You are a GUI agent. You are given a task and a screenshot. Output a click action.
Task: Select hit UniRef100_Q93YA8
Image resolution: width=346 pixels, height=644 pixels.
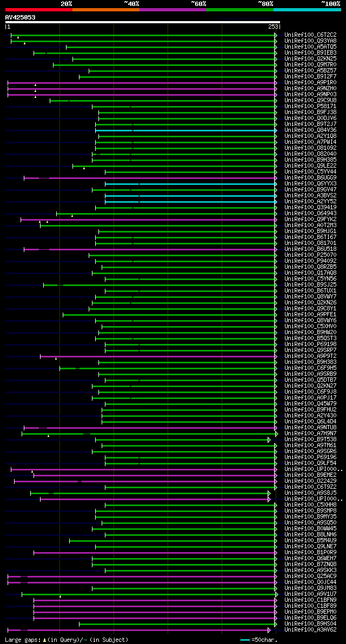pyautogui.click(x=310, y=41)
